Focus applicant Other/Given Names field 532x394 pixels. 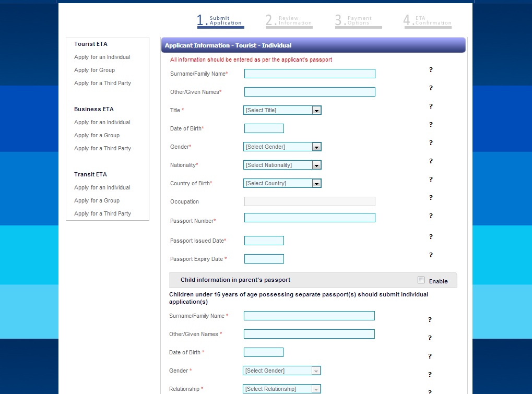[x=310, y=92]
